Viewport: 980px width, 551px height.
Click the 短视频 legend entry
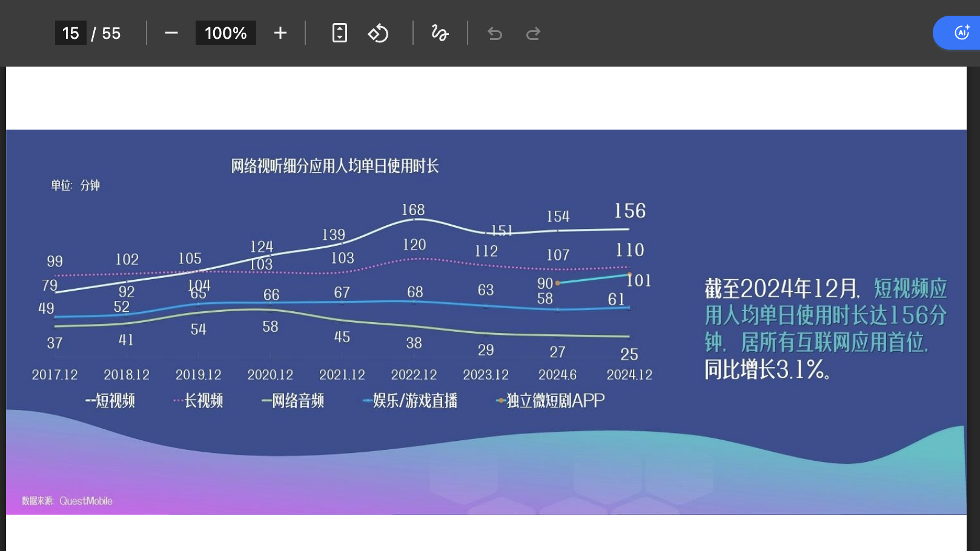110,401
